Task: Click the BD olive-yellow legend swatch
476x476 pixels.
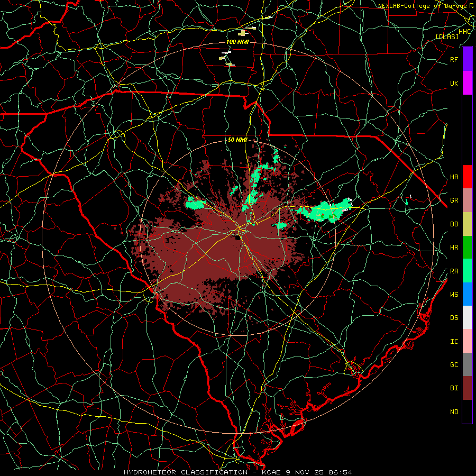Action: [467, 224]
